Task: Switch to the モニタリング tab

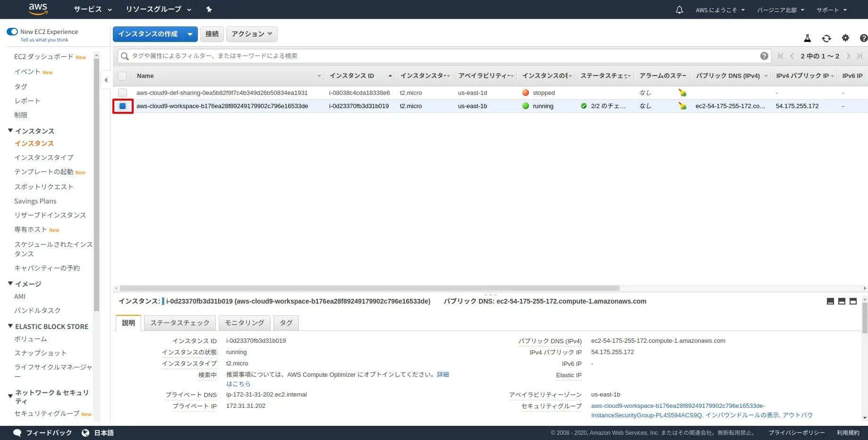Action: coord(245,323)
